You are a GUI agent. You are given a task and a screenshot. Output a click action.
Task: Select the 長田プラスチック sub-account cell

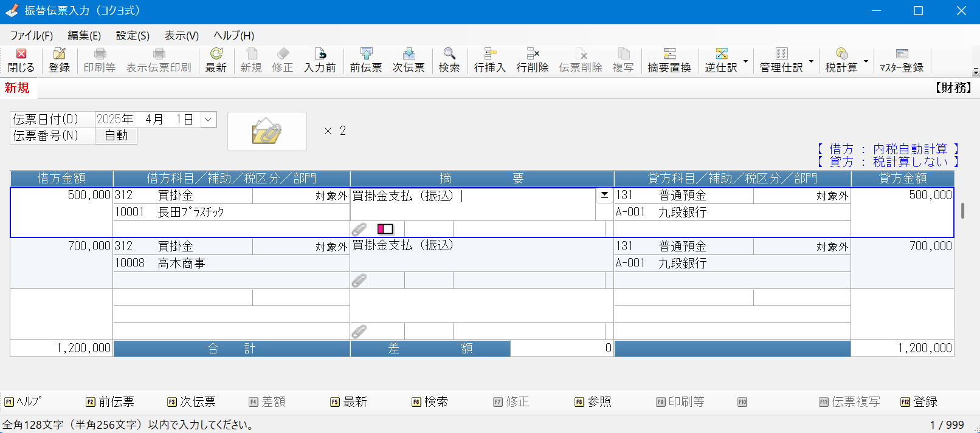[231, 212]
